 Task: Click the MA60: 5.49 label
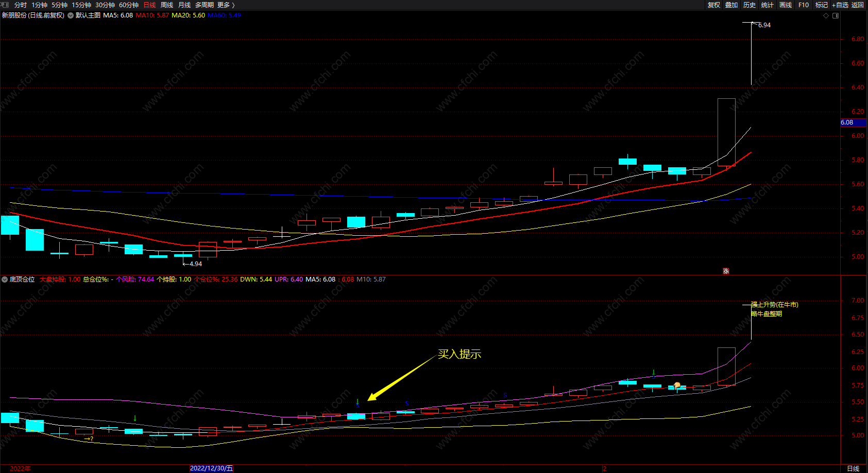(224, 15)
